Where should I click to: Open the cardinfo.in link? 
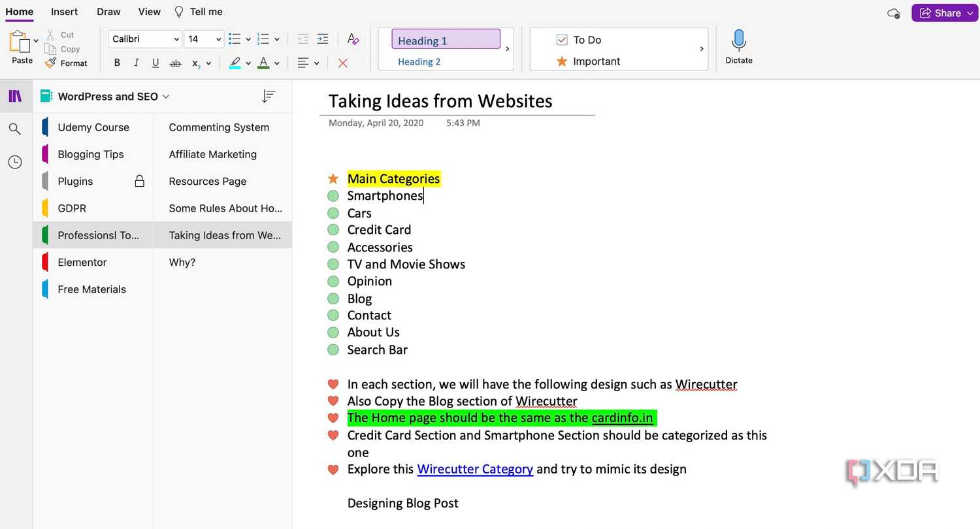(622, 418)
